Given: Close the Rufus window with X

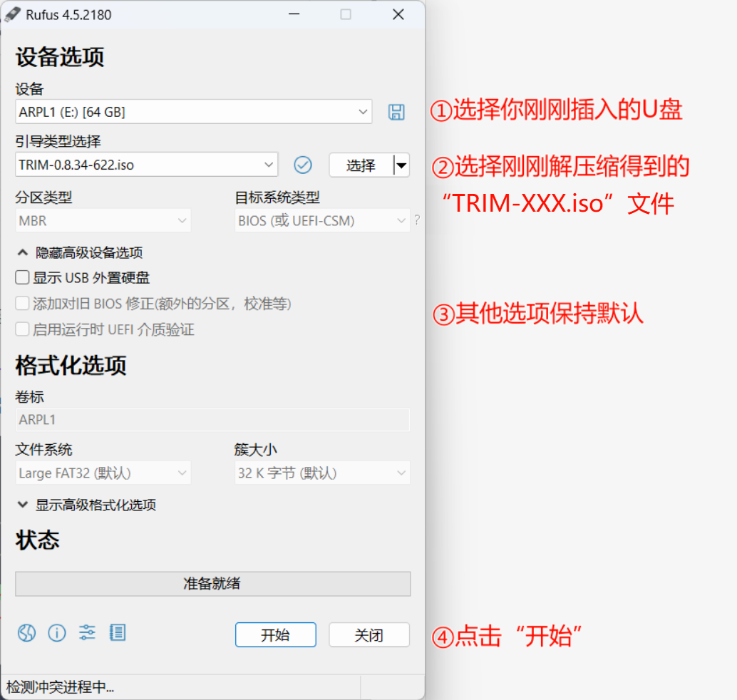Looking at the screenshot, I should point(398,14).
